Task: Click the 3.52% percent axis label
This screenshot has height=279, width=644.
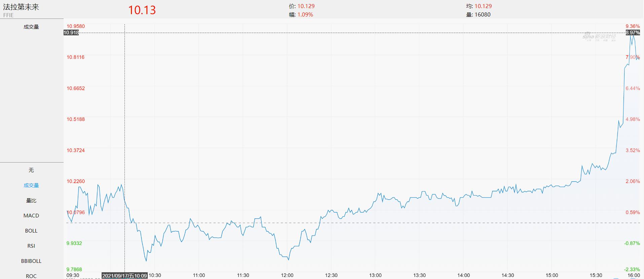Action: (633, 150)
